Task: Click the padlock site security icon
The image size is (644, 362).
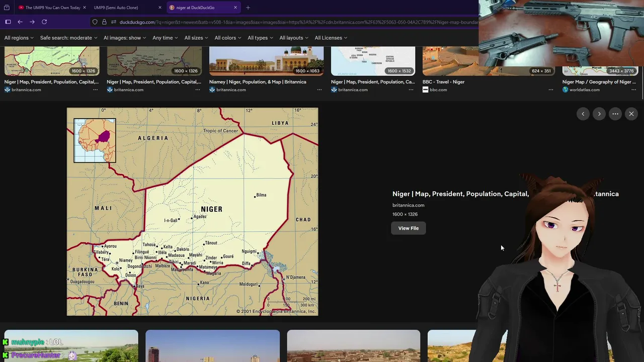Action: click(104, 22)
